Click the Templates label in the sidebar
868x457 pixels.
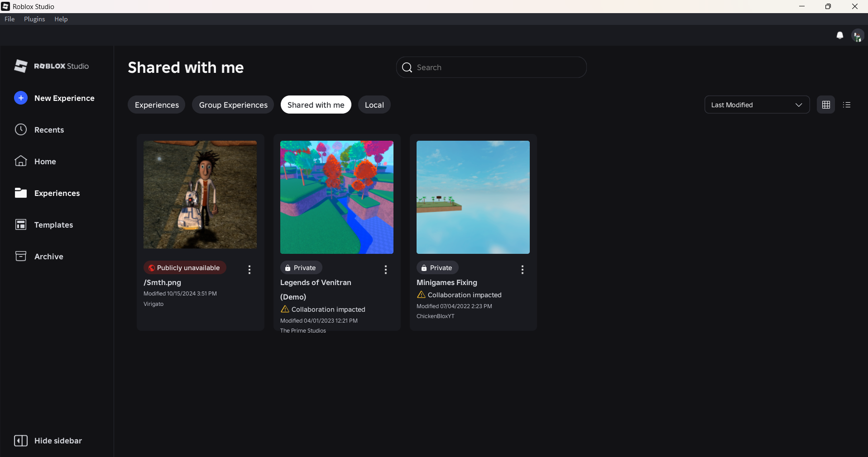click(x=53, y=225)
